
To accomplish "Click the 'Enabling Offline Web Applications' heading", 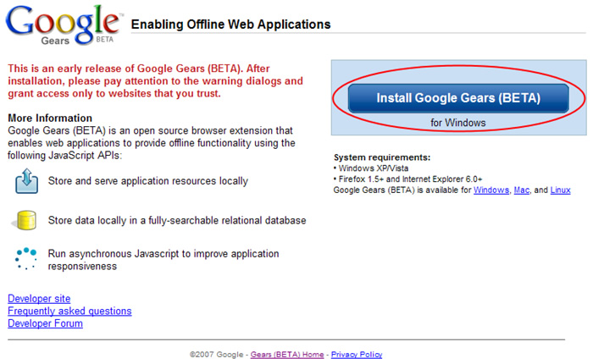I will 230,25.
